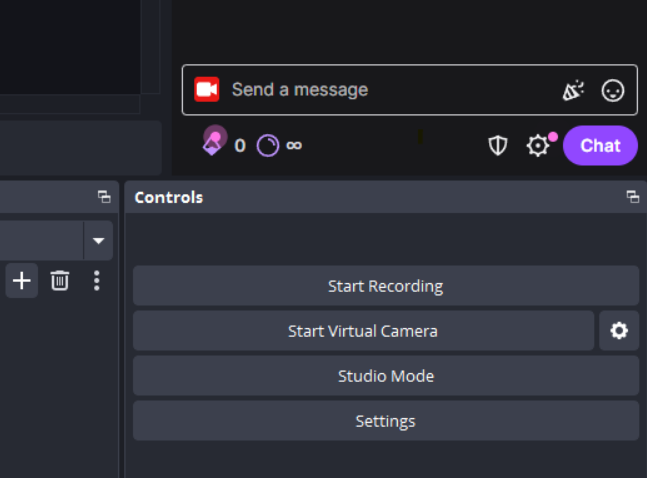Viewport: 647px width, 478px height.
Task: Enable Studio Mode
Action: click(x=386, y=376)
